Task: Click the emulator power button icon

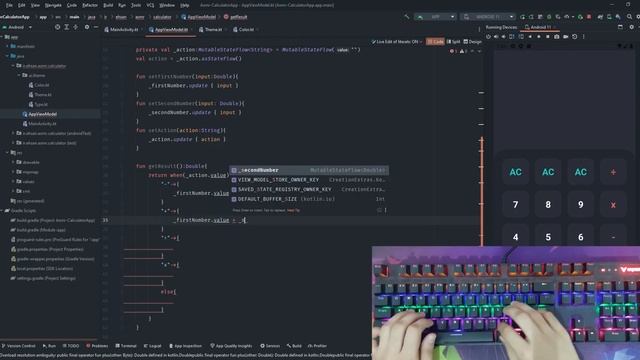Action: pyautogui.click(x=488, y=37)
